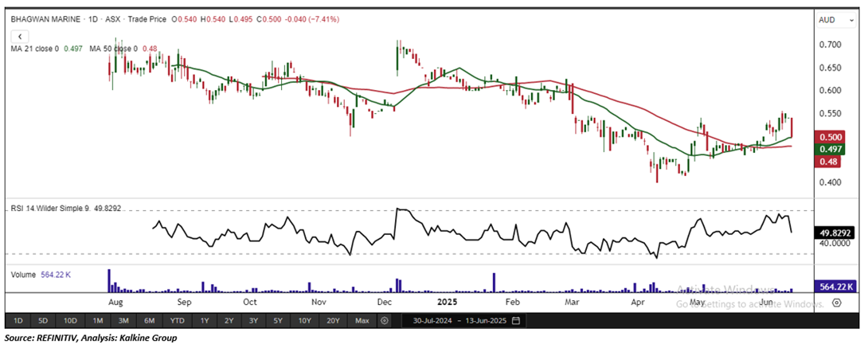Click the -0.040 (-7.41%) change value
The height and width of the screenshot is (344, 868).
pos(311,19)
